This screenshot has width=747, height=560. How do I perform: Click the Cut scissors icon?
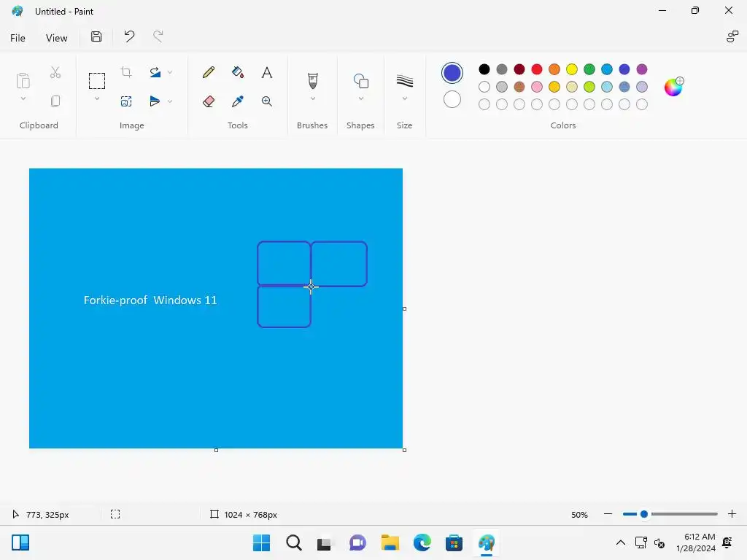click(x=55, y=72)
